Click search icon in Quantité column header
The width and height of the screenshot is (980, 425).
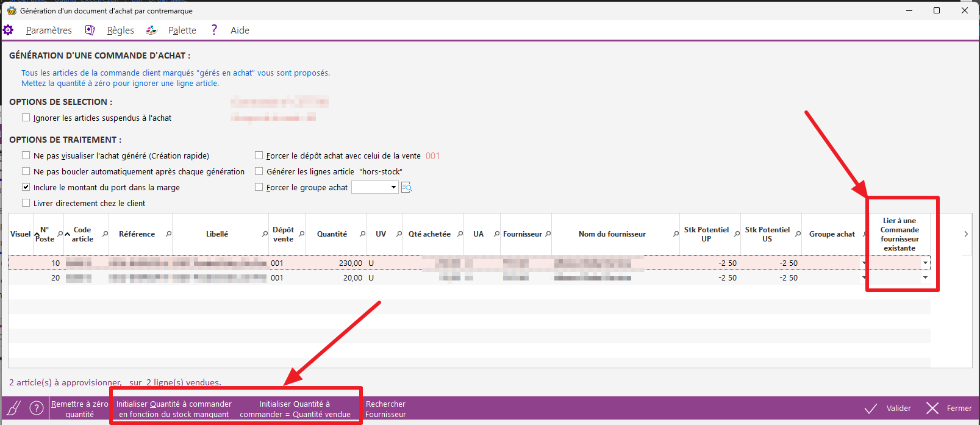(x=362, y=234)
